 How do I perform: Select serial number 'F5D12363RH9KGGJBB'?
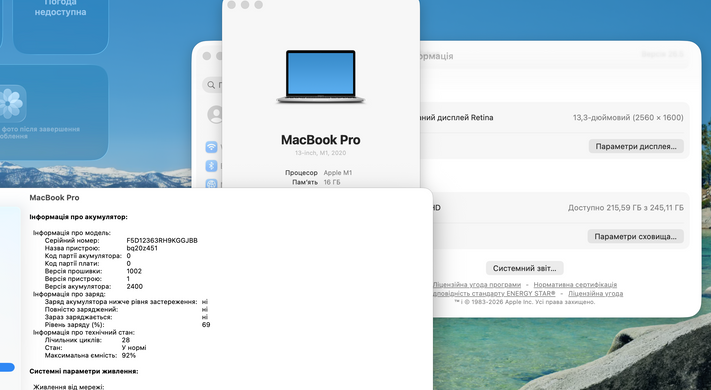pyautogui.click(x=162, y=240)
